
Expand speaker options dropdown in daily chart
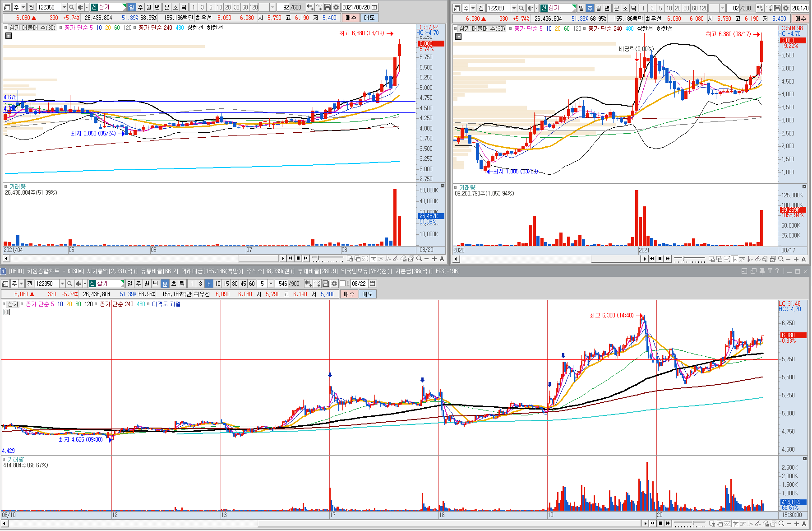pos(86,7)
